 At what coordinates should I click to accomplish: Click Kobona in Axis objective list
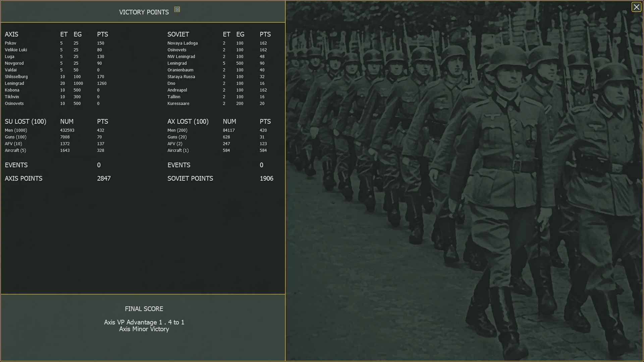point(12,90)
